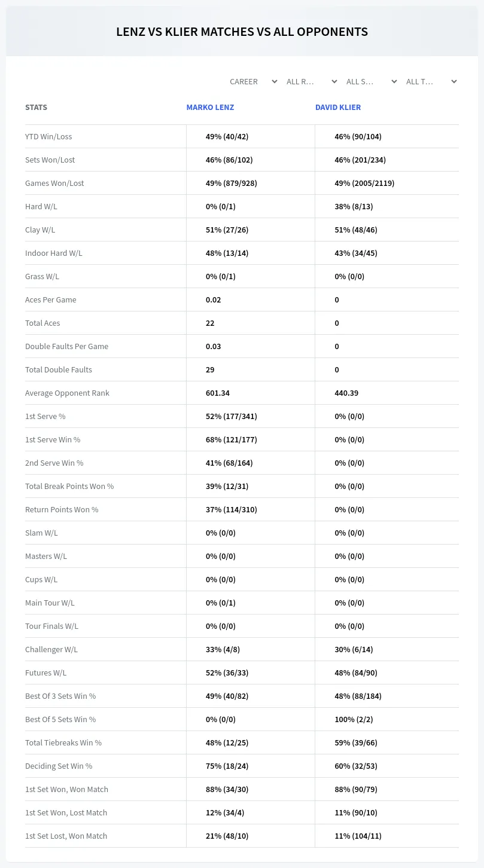Click the chevron arrow beside CAREER

click(274, 81)
